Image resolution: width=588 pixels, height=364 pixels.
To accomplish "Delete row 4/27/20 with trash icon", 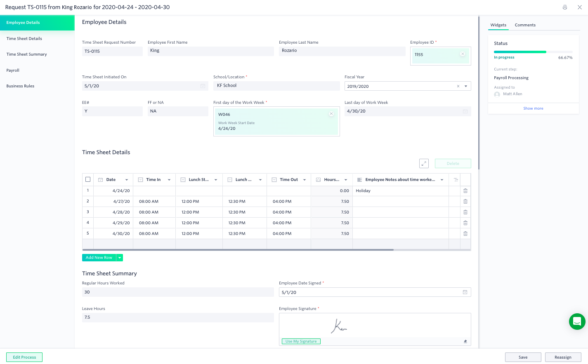I will (465, 202).
